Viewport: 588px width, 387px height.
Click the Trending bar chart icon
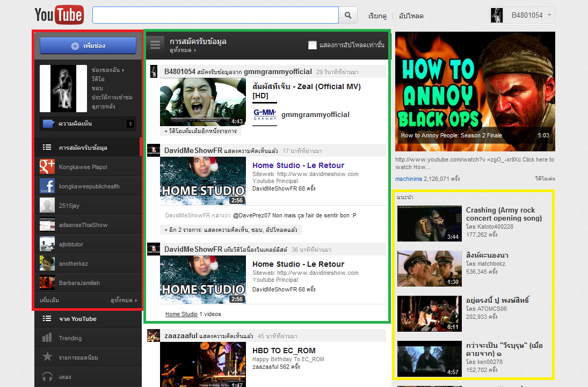tap(47, 338)
